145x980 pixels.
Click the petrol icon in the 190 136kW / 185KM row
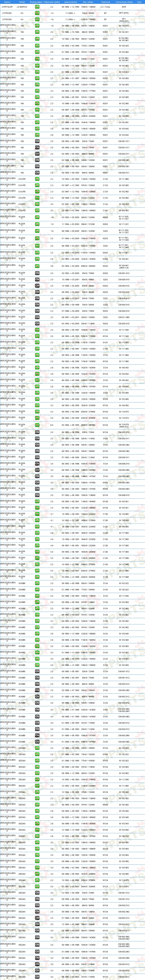point(37,78)
